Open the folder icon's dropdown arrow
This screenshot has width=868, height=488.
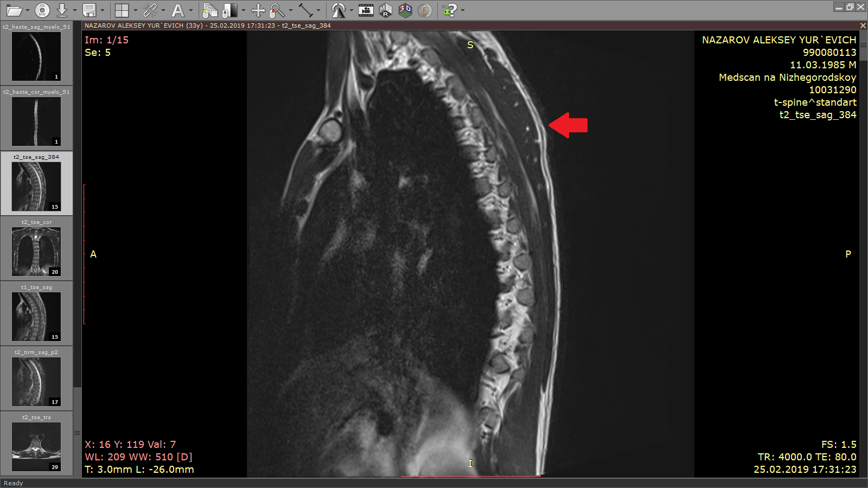28,10
